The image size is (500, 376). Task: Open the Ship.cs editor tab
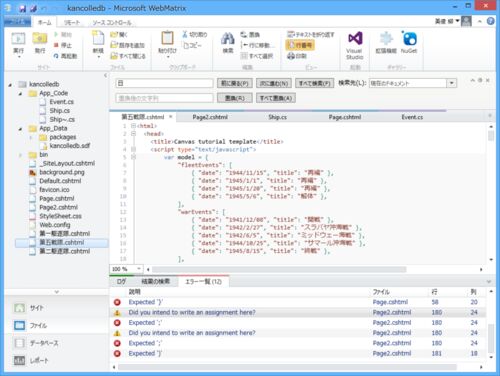[x=277, y=117]
